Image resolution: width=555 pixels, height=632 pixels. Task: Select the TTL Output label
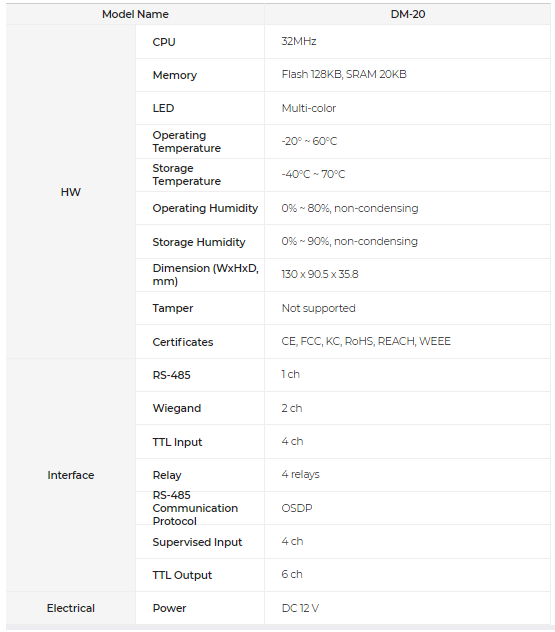182,575
